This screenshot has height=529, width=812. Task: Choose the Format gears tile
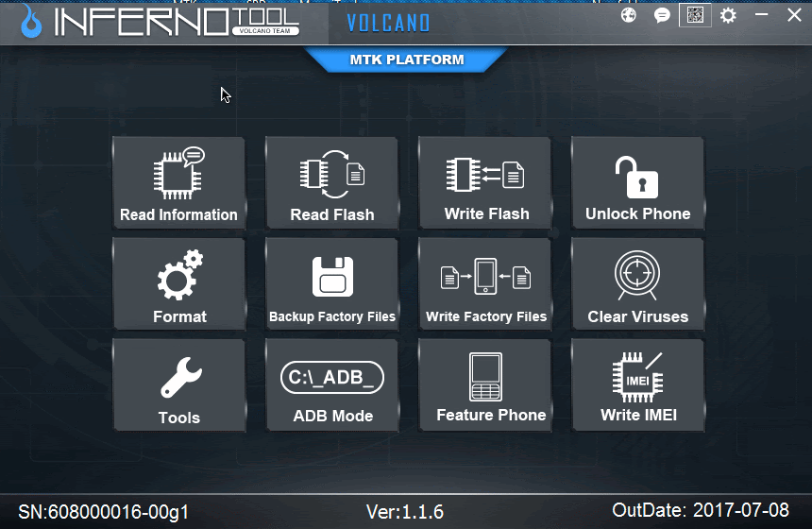click(x=178, y=284)
